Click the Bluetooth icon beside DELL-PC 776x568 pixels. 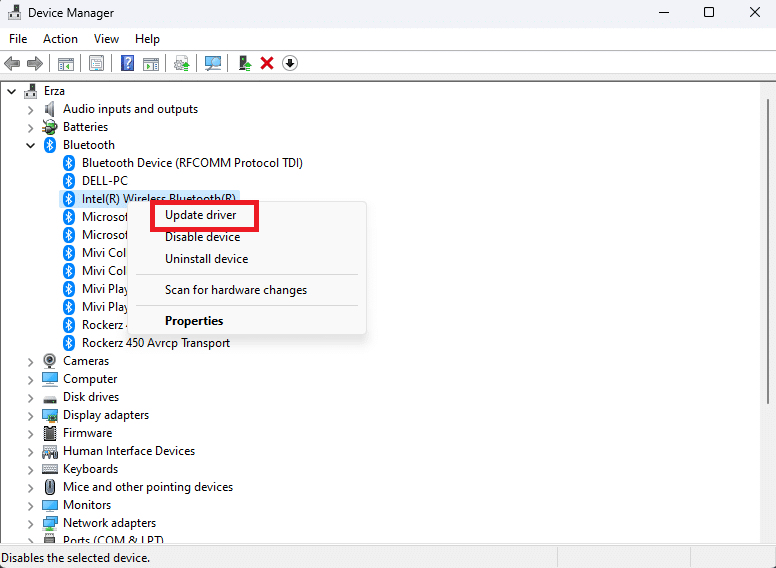69,181
